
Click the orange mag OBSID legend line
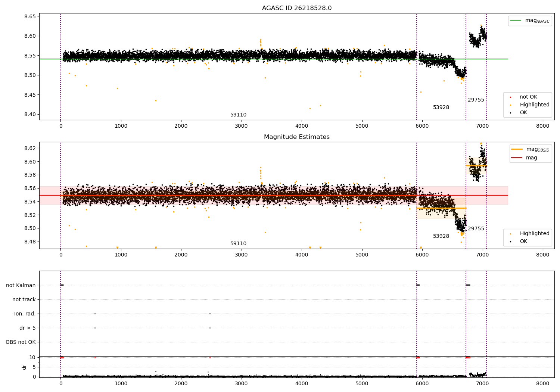(x=517, y=149)
